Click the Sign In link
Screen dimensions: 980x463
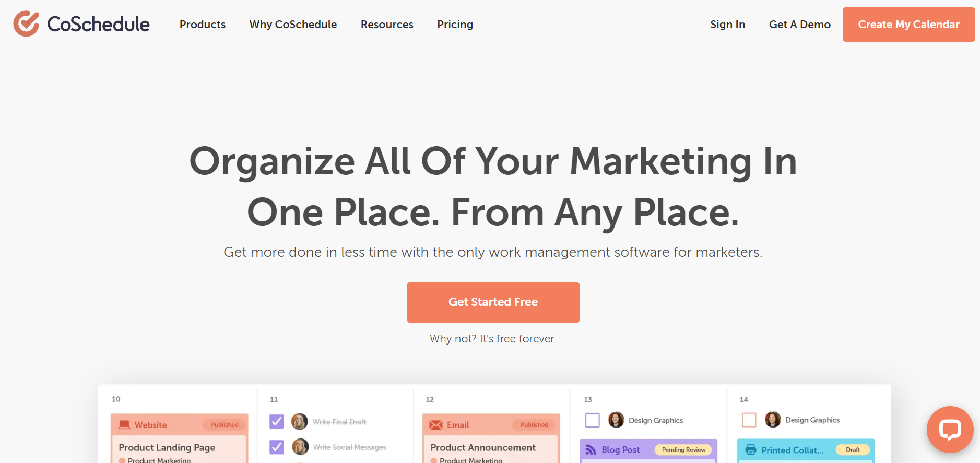727,25
